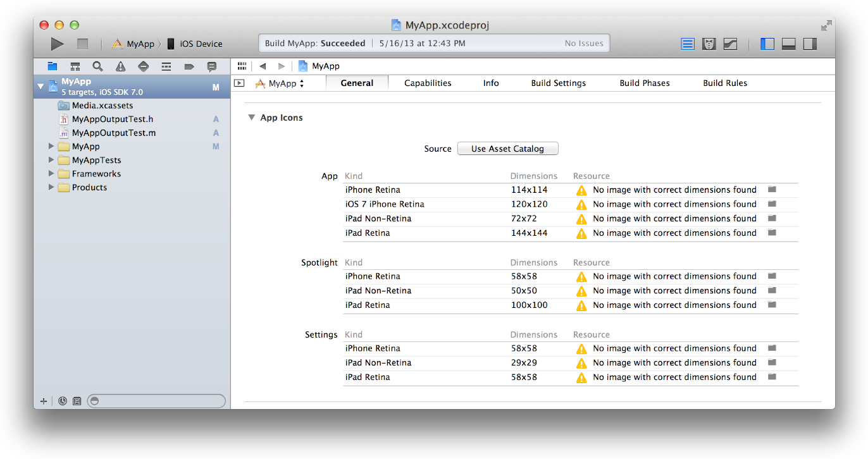
Task: Open the Build Settings tab
Action: click(x=558, y=83)
